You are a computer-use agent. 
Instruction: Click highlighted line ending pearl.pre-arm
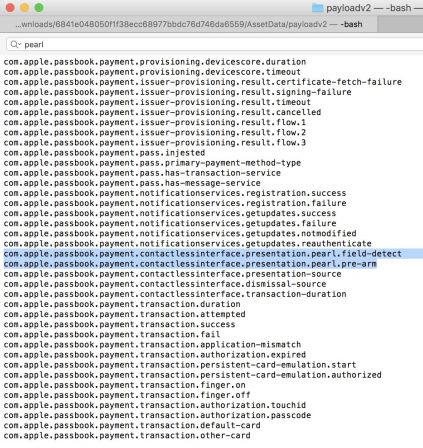click(190, 264)
